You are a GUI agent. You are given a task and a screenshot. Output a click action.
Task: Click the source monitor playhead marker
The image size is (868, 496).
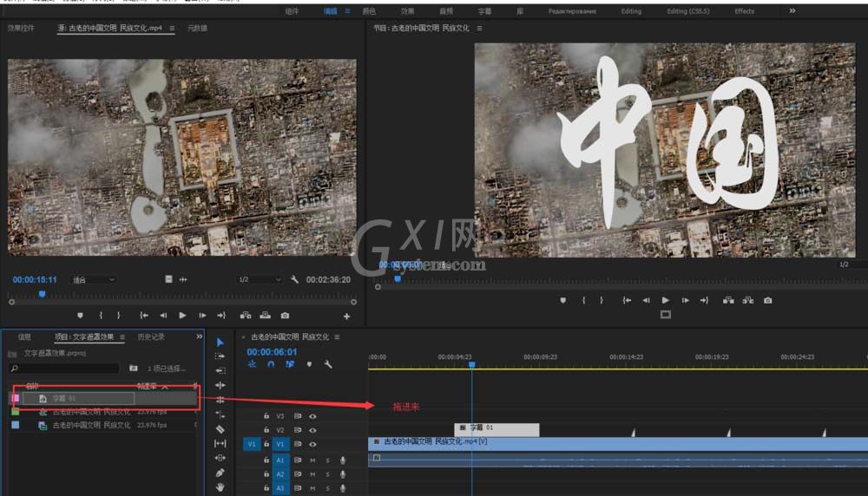click(x=42, y=295)
